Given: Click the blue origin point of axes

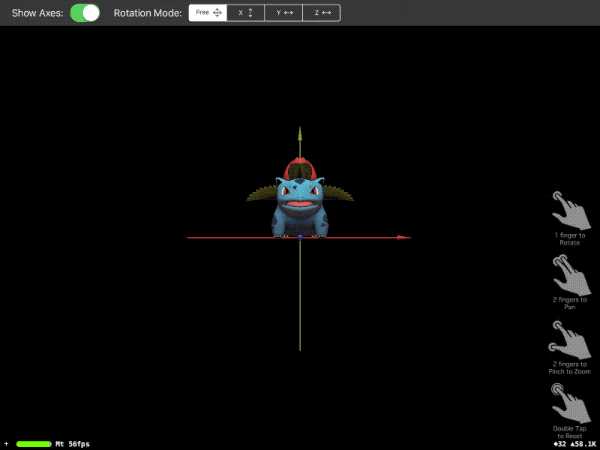Looking at the screenshot, I should 300,237.
